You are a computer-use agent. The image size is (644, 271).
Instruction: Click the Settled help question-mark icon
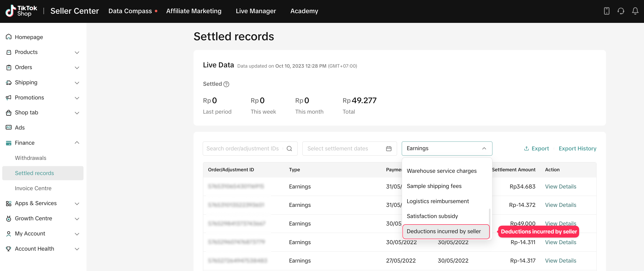pos(226,84)
